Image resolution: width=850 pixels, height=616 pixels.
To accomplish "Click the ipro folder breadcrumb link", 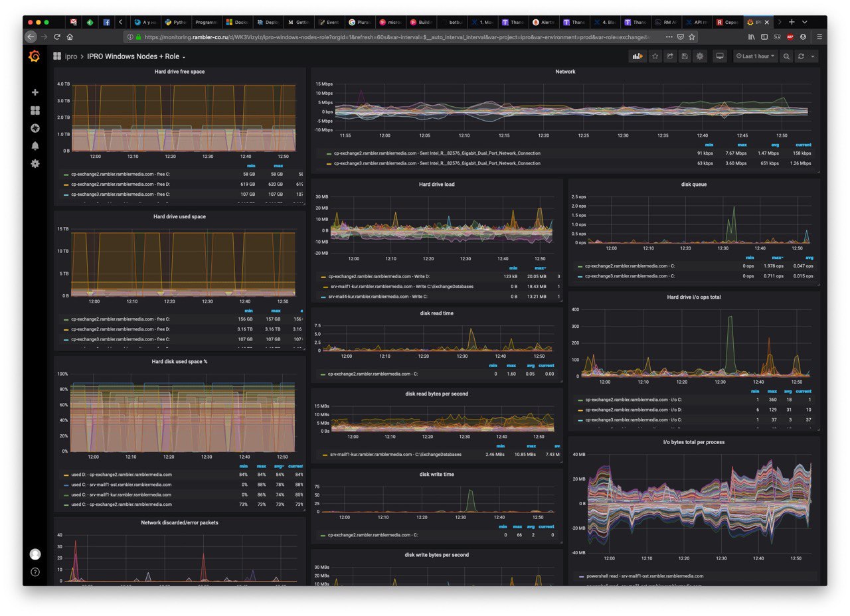I will tap(71, 56).
